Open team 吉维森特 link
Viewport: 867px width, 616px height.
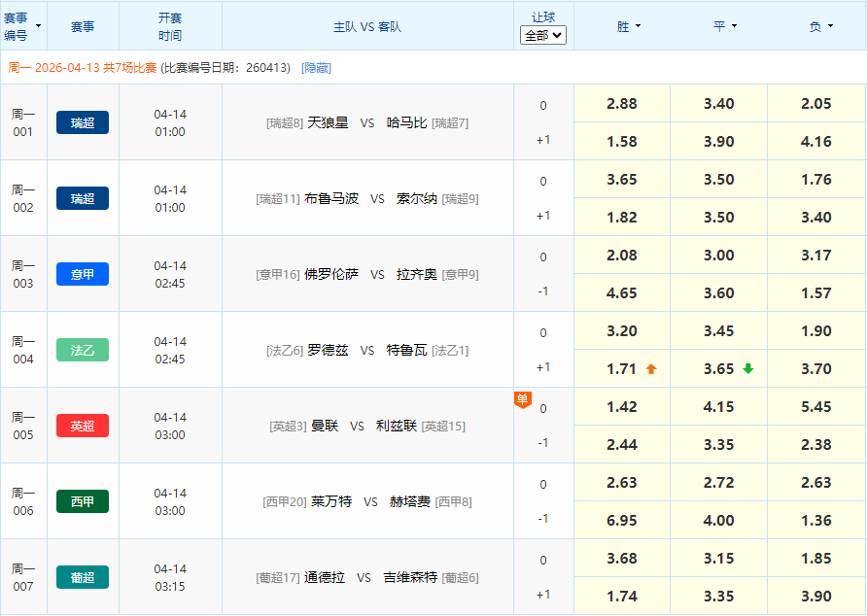[411, 577]
